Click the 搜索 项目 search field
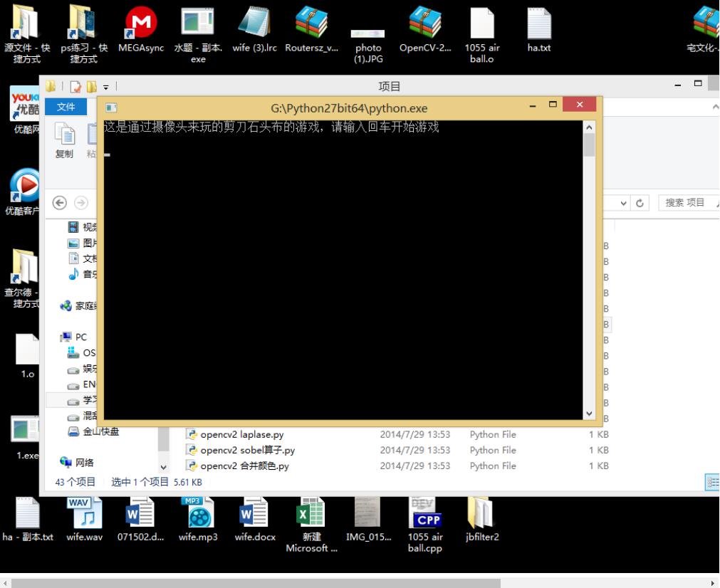This screenshot has height=588, width=720. click(689, 202)
